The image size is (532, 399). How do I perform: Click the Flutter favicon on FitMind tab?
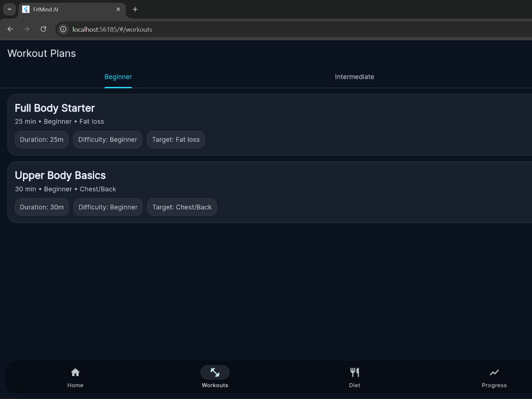point(26,10)
